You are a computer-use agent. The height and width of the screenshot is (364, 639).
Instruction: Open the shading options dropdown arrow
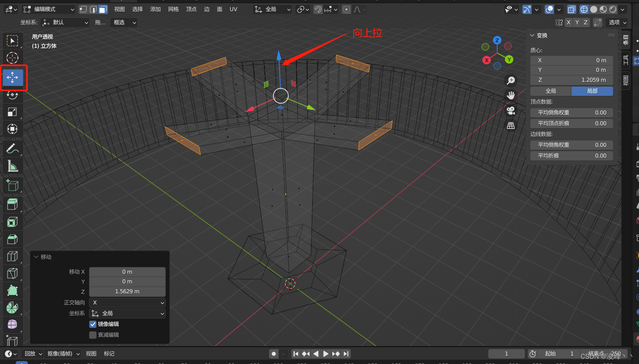coord(623,9)
